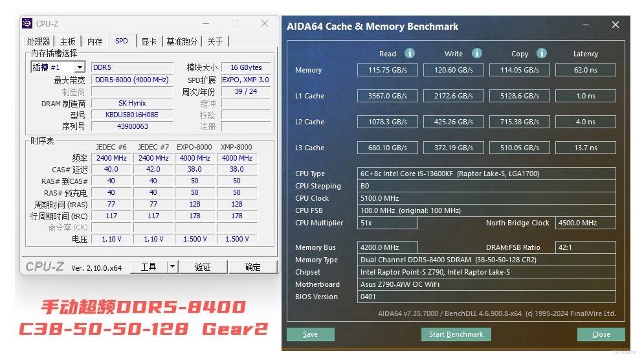644x362 pixels.
Task: Click the North Bridge Clock value 4500.0 MHz
Action: tap(586, 223)
